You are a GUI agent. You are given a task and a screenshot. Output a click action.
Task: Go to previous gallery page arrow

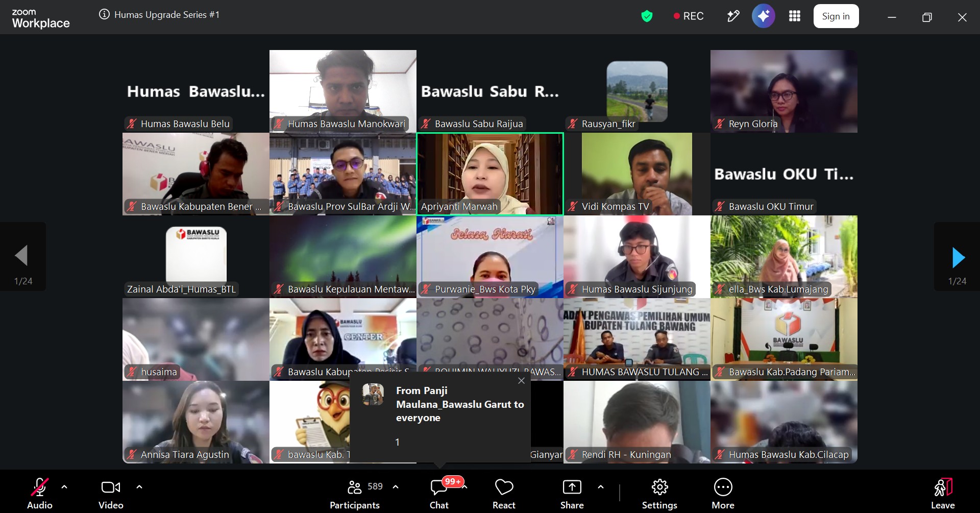(x=22, y=257)
